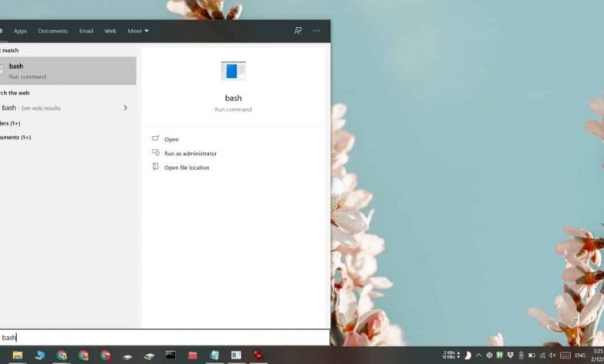Click the green drive icon in taskbar
The width and height of the screenshot is (604, 364).
click(x=149, y=356)
